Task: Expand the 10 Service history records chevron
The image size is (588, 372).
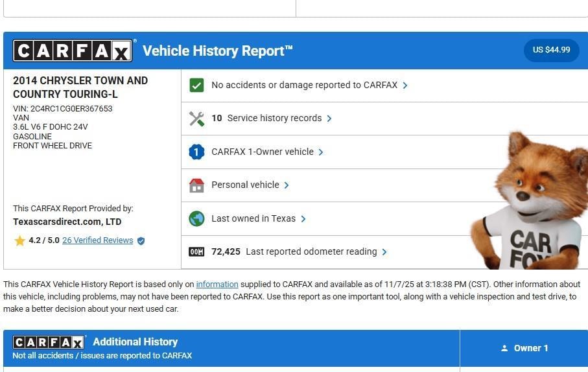Action: point(329,119)
